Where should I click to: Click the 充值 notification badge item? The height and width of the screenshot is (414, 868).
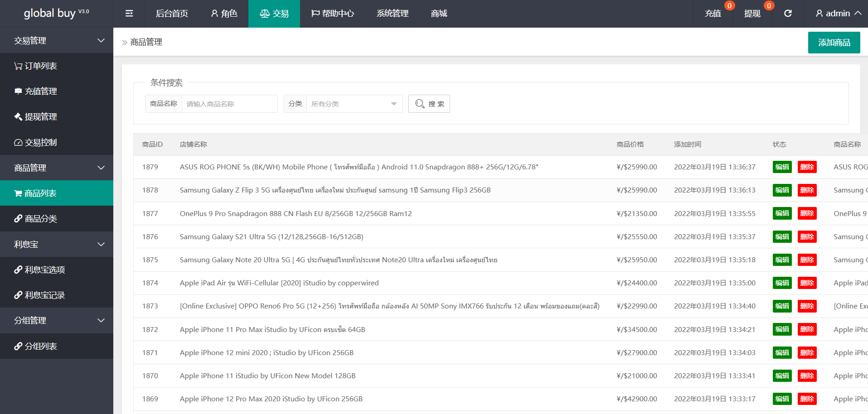pos(713,14)
